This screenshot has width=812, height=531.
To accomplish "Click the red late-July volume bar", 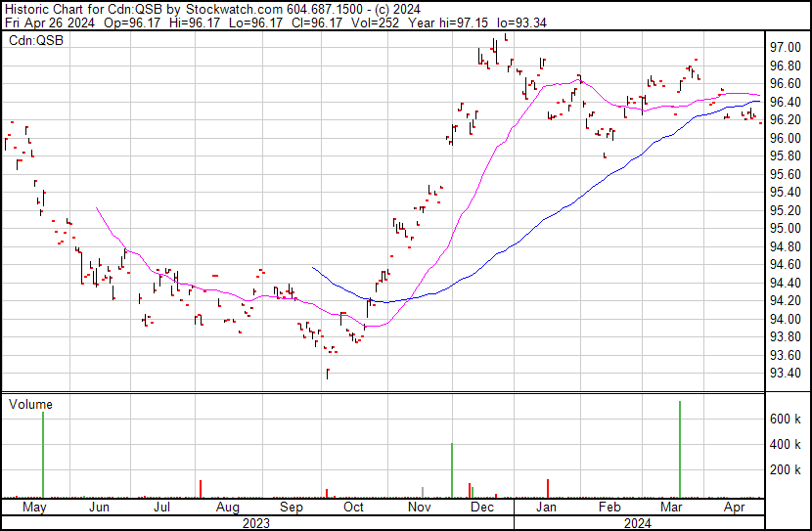I will click(x=201, y=489).
